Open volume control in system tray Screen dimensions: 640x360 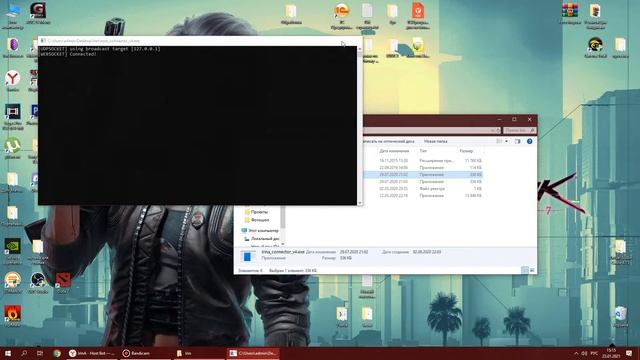click(584, 353)
